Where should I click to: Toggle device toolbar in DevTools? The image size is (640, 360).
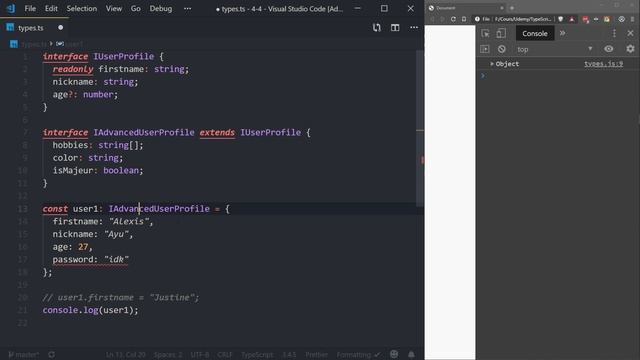click(501, 33)
